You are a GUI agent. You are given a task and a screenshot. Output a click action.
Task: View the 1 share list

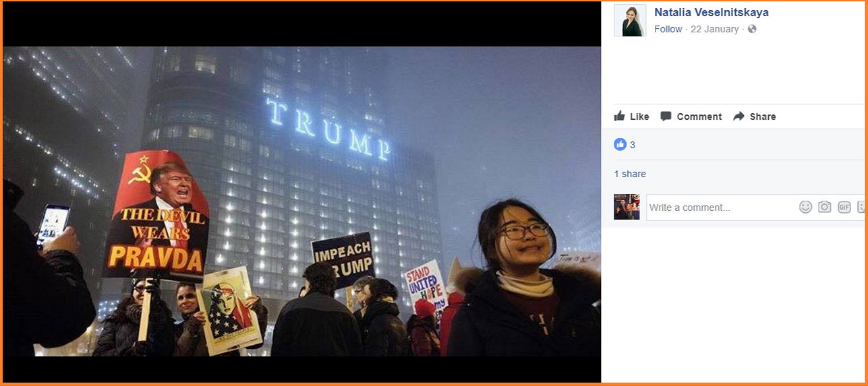(630, 174)
